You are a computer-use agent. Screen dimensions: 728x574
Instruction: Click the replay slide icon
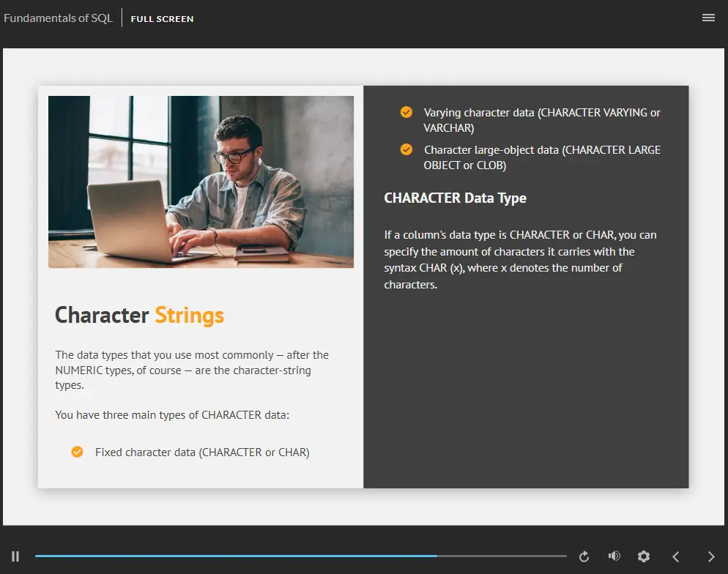(584, 556)
